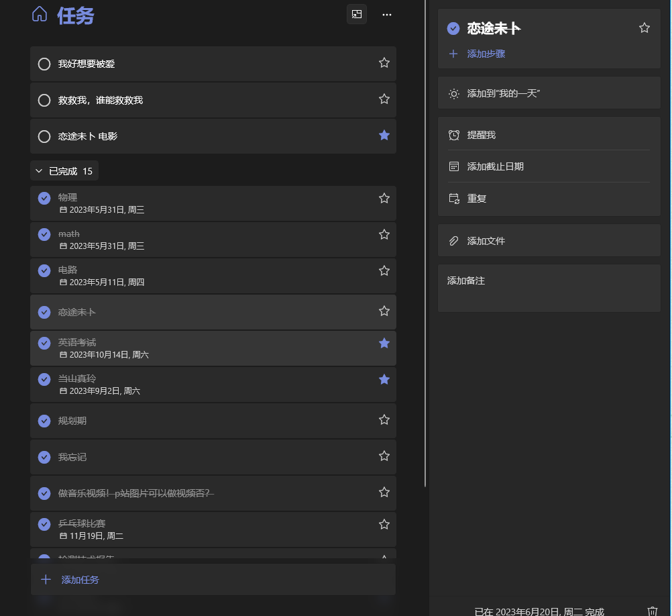
Task: Open the 提醒我 reminder options
Action: [481, 135]
